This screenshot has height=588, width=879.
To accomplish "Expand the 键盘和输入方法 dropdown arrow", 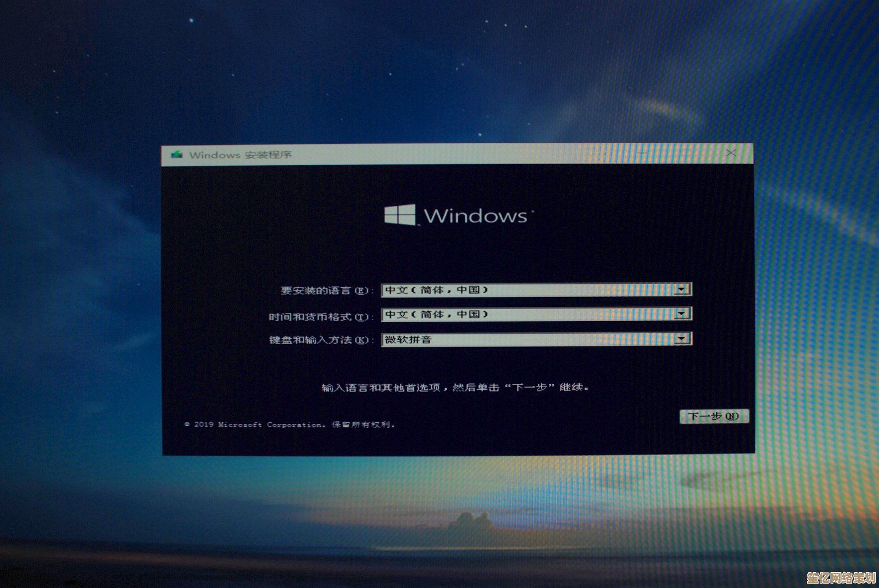I will pos(682,339).
